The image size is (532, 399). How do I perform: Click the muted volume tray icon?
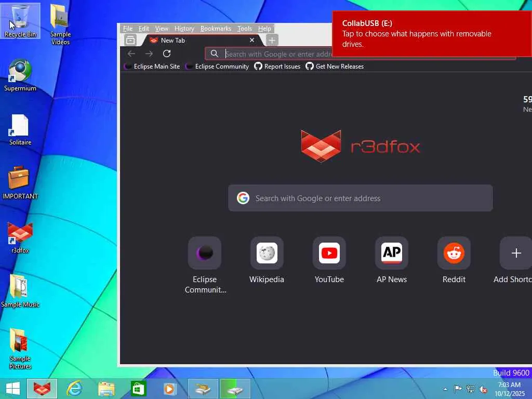pyautogui.click(x=483, y=389)
